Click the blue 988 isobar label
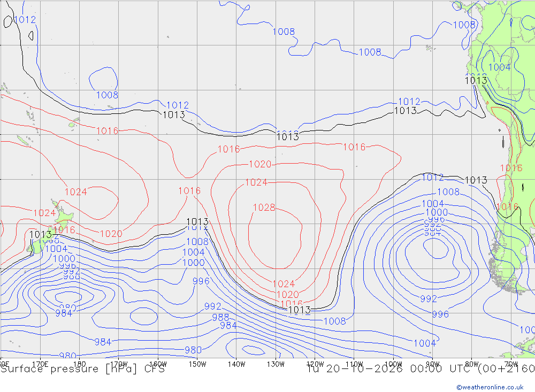Image resolution: width=535 pixels, height=392 pixels. (x=220, y=318)
